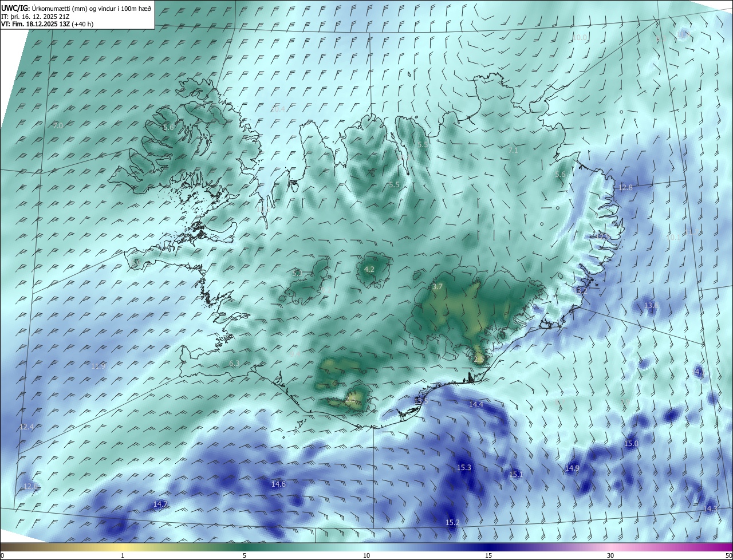
Task: Click the 7.1 value label
Action: pyautogui.click(x=513, y=150)
